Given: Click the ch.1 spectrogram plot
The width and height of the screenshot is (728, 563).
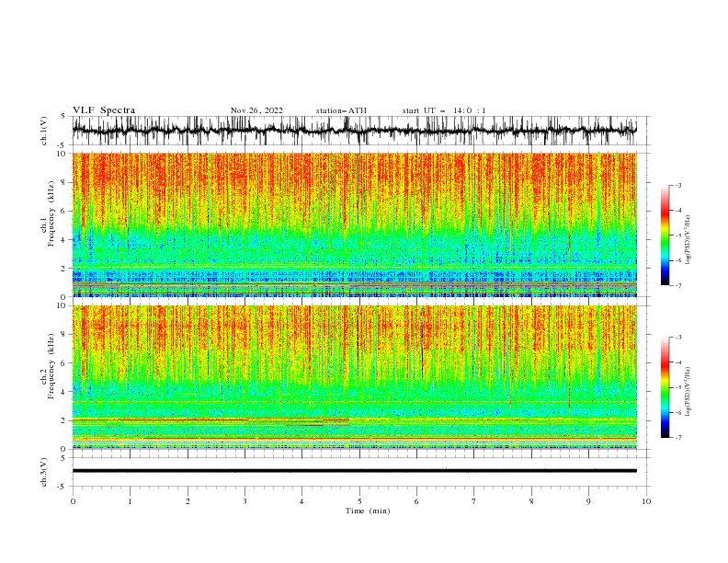Looking at the screenshot, I should click(355, 224).
